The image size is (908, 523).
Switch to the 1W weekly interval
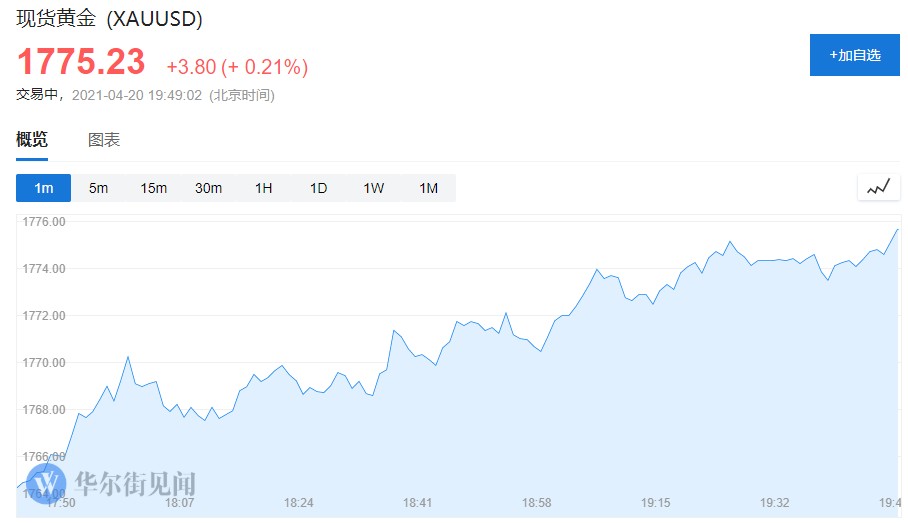pos(373,188)
